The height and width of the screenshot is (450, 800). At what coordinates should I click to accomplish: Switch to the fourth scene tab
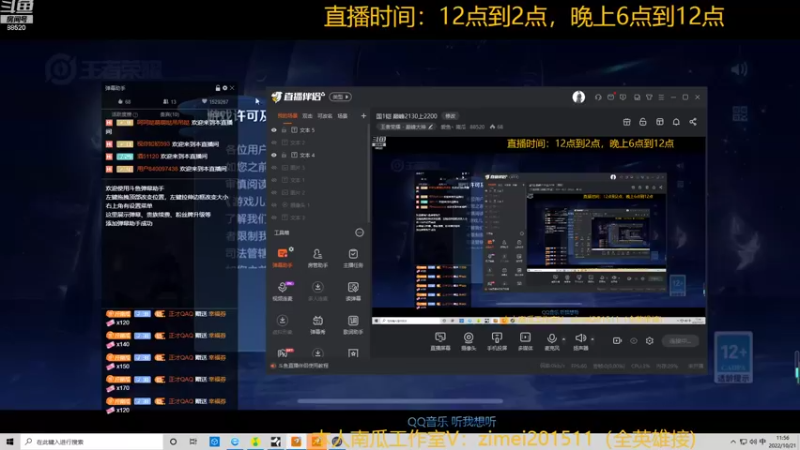pyautogui.click(x=342, y=116)
